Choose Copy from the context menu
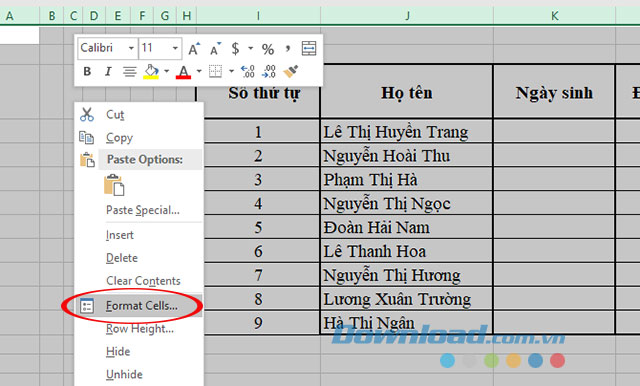640x386 pixels. 139,138
